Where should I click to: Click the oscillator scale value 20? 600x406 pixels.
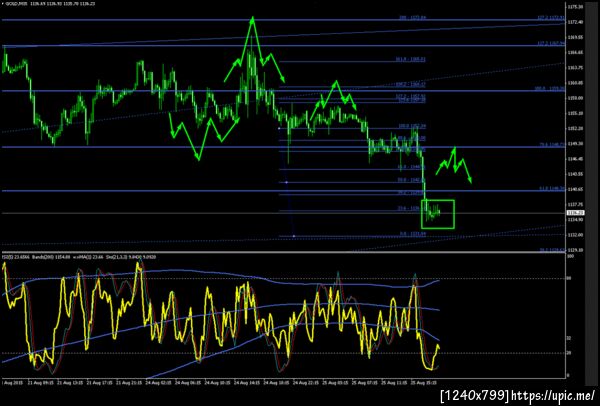[570, 352]
